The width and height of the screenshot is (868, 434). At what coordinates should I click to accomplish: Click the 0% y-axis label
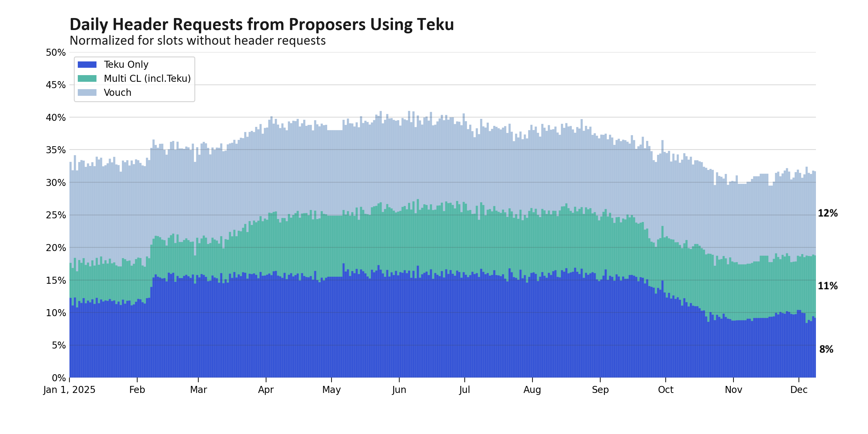click(58, 378)
